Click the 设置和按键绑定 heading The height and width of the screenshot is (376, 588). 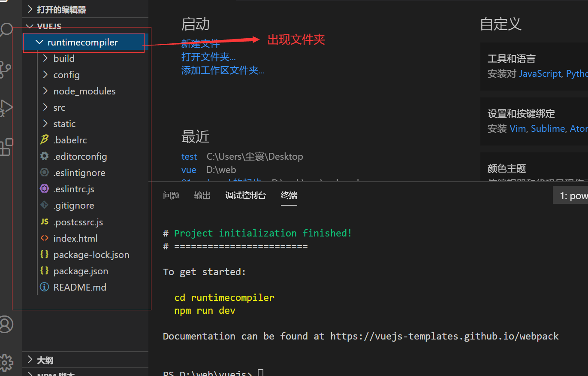pos(521,113)
